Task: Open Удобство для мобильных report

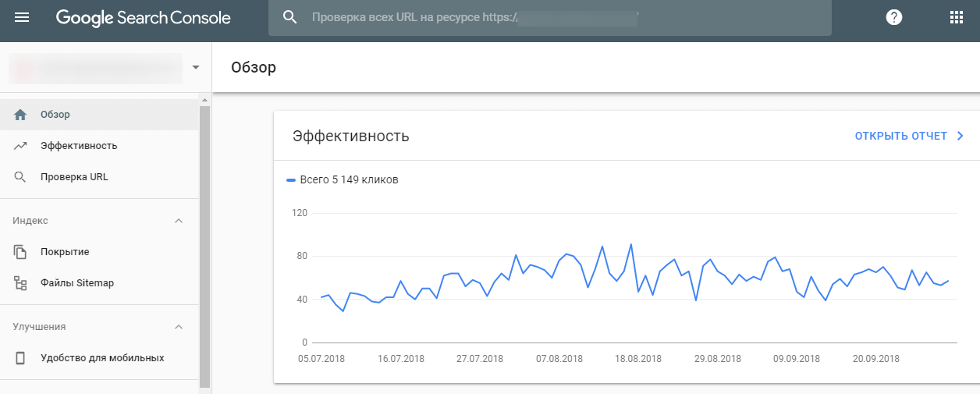Action: tap(102, 358)
